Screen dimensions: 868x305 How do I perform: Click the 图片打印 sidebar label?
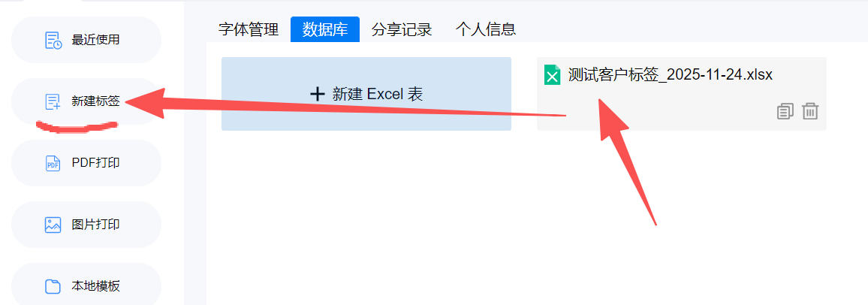pyautogui.click(x=95, y=225)
